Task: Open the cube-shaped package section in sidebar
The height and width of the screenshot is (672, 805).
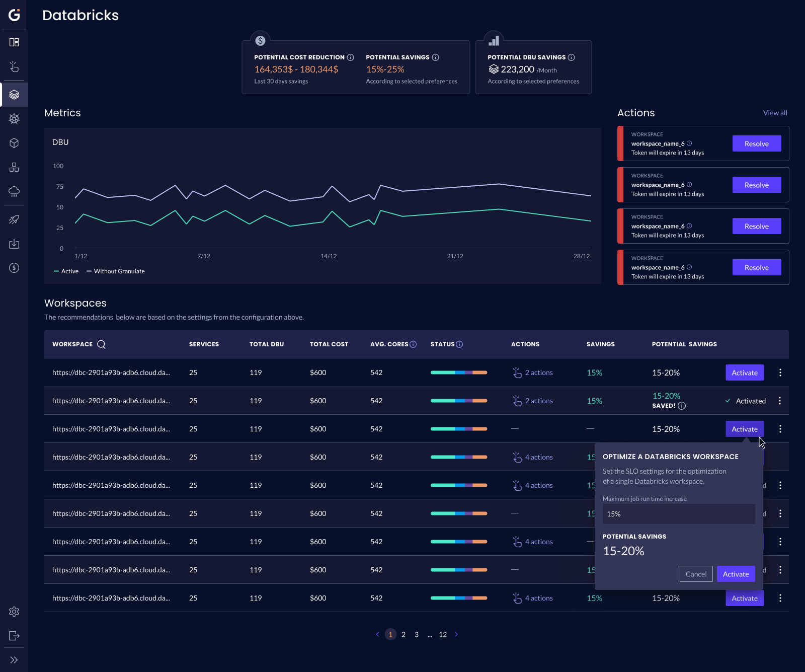Action: [x=14, y=143]
